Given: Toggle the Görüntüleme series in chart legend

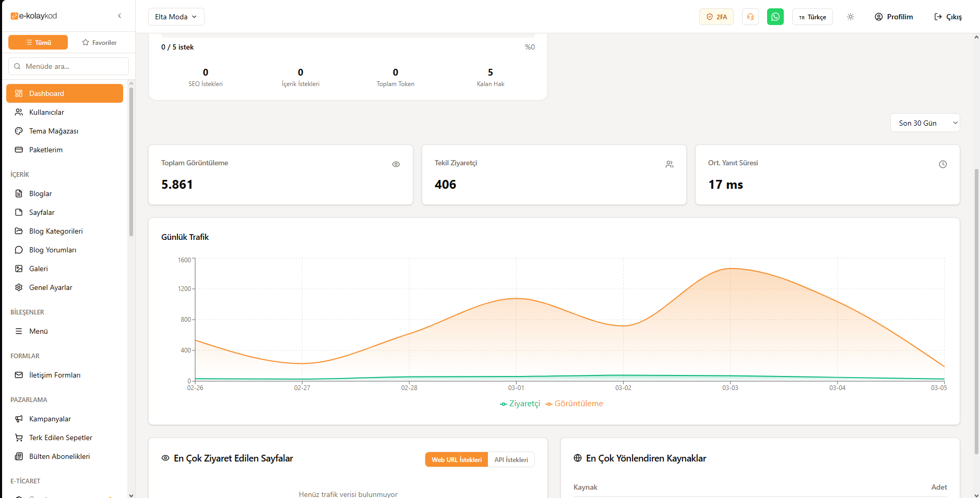Looking at the screenshot, I should point(574,404).
